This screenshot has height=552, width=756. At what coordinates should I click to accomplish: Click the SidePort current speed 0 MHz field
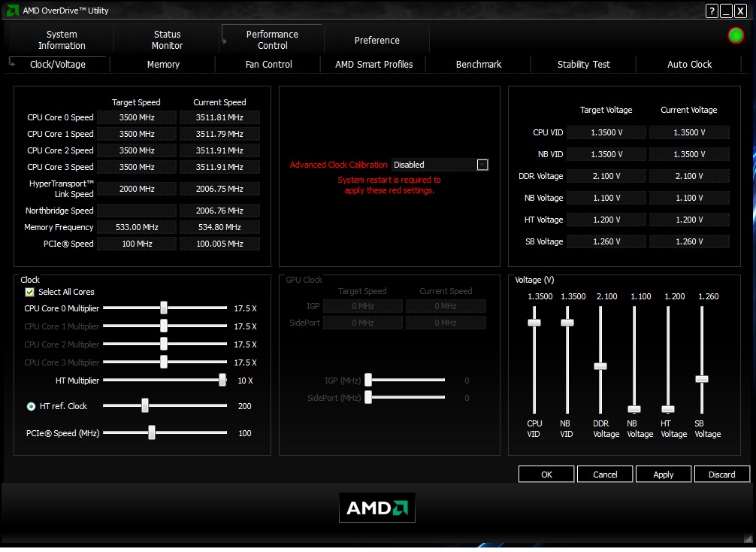tap(446, 323)
